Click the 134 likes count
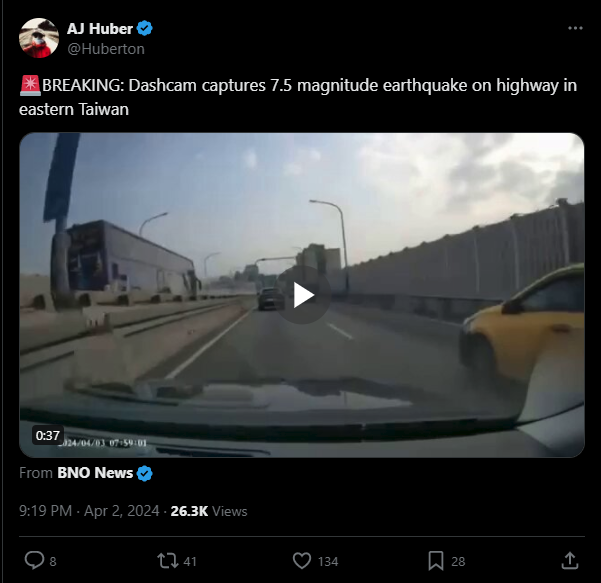The width and height of the screenshot is (601, 583). pyautogui.click(x=328, y=562)
